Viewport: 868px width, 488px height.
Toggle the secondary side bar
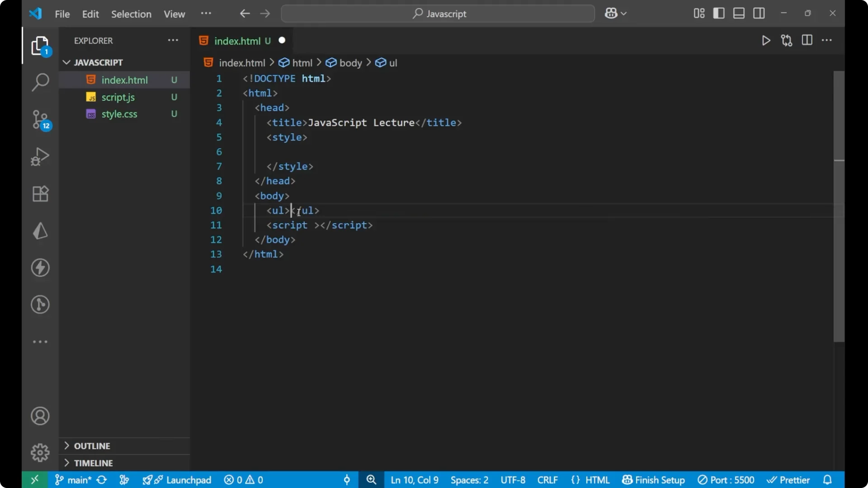pyautogui.click(x=759, y=13)
